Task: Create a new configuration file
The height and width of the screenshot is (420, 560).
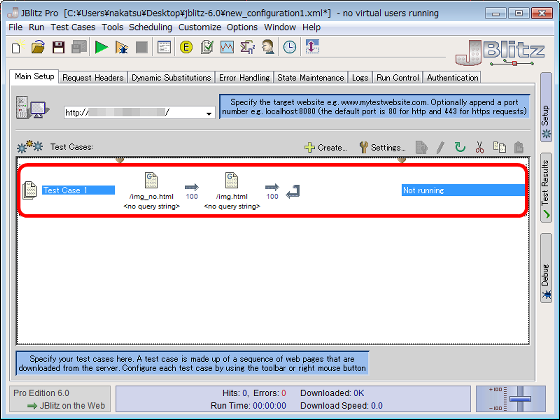Action: [x=17, y=47]
